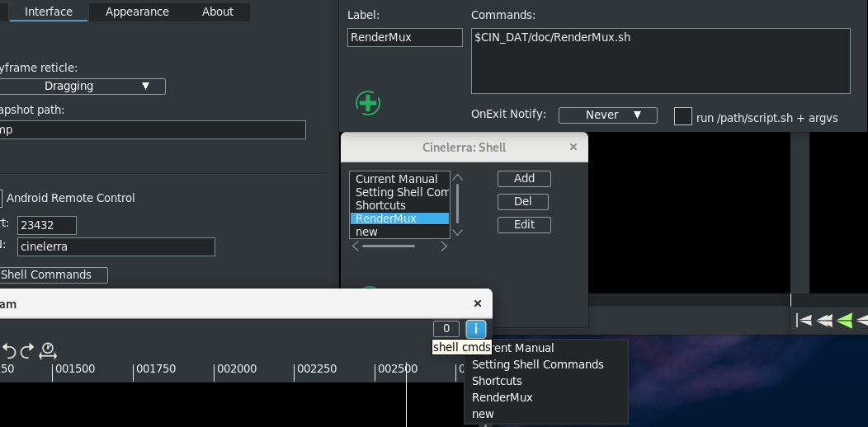Toggle the Android Remote Control checkbox
Image resolution: width=868 pixels, height=427 pixels.
pos(1,198)
